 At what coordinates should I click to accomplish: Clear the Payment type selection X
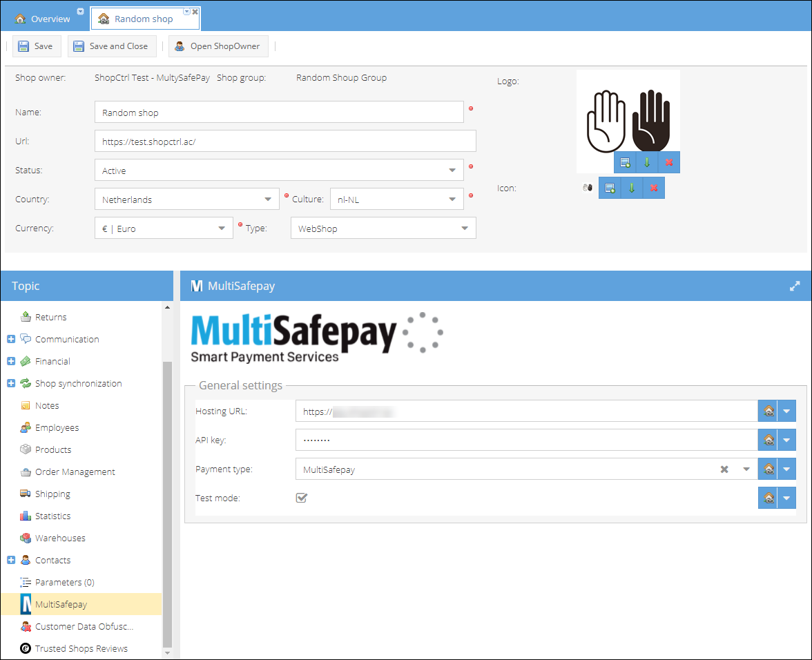click(724, 469)
